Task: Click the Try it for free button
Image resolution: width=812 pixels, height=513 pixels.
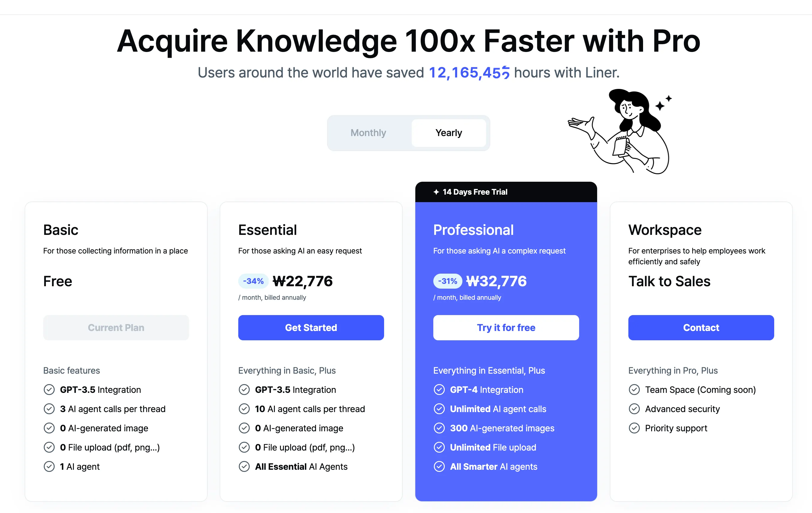Action: coord(506,327)
